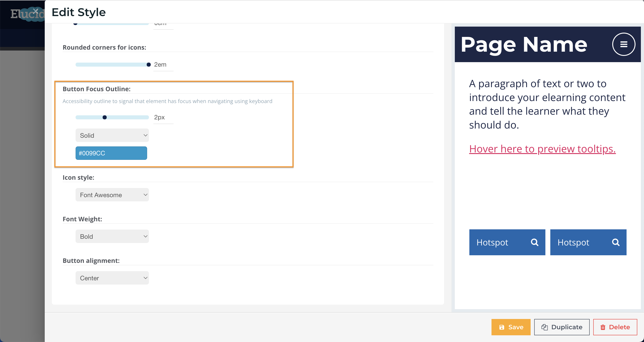Click the Font Weight label

(x=82, y=219)
